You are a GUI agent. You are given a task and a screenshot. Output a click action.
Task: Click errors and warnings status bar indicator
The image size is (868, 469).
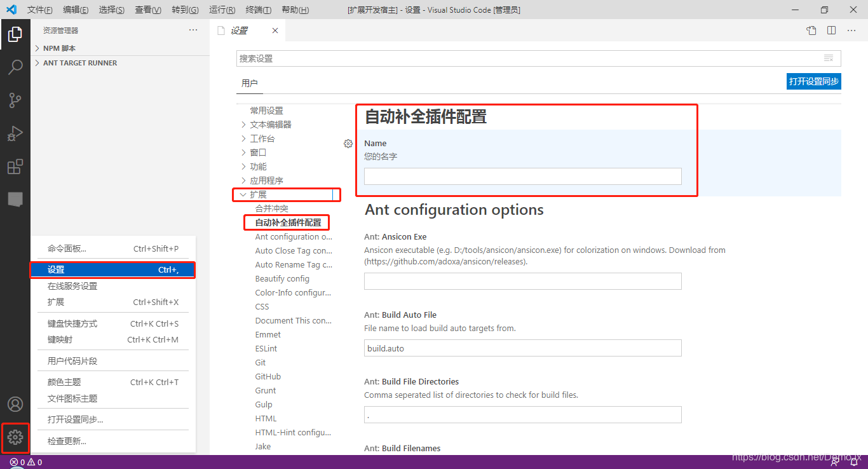26,462
